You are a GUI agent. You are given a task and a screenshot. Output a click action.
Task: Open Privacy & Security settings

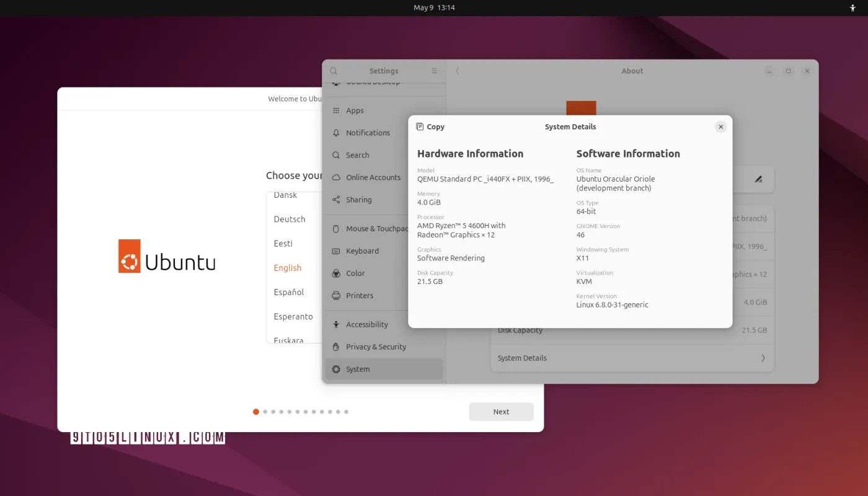point(384,347)
